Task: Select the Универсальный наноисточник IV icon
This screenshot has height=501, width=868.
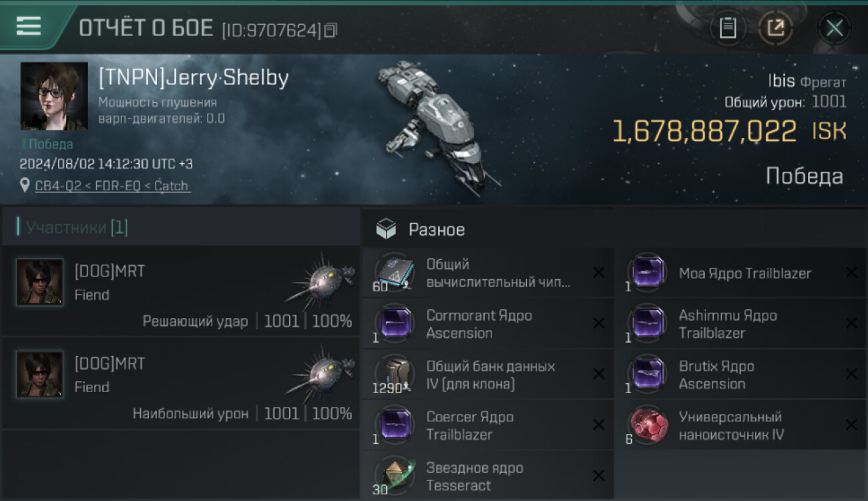Action: (646, 425)
